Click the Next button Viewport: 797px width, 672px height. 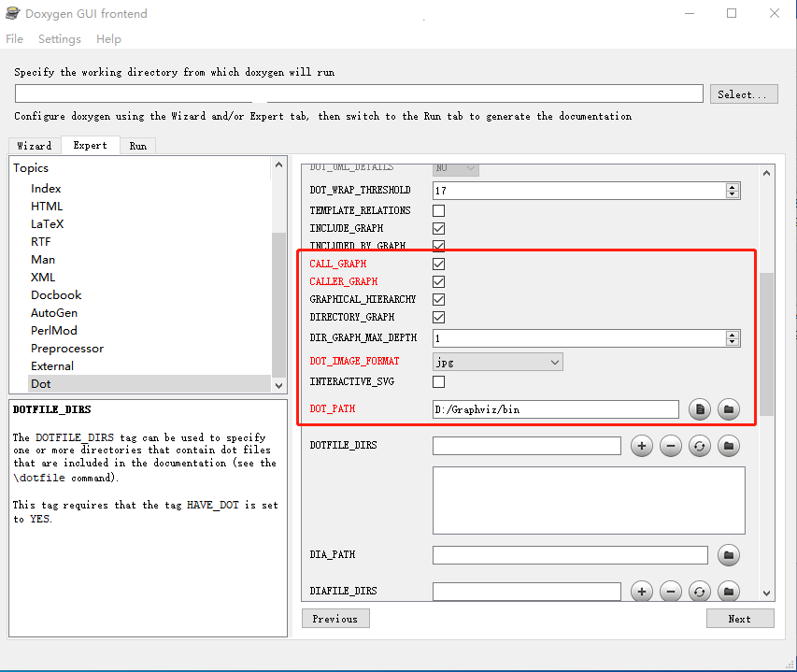[740, 619]
